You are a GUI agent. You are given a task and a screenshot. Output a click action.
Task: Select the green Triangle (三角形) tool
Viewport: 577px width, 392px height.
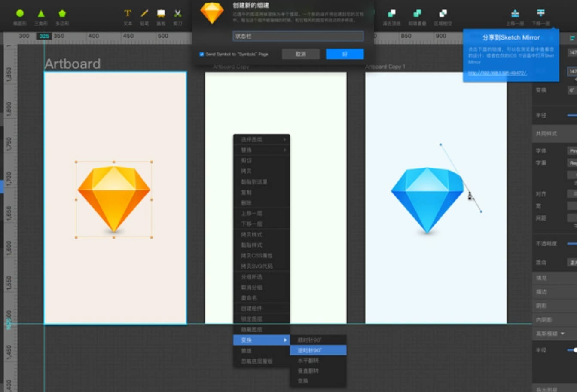[41, 14]
